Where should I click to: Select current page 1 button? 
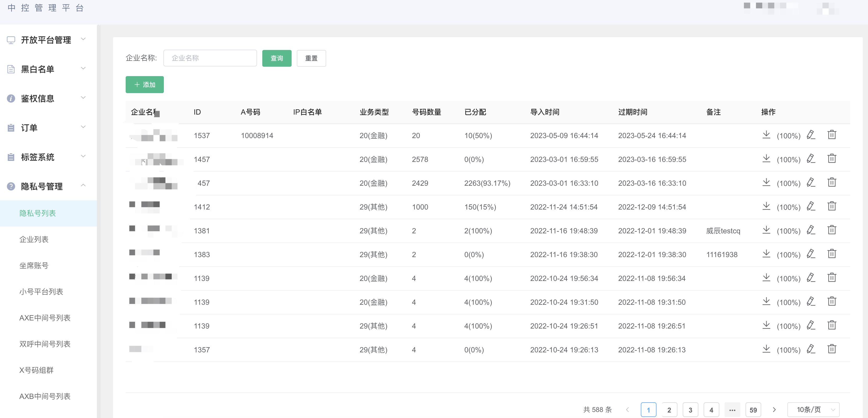click(x=648, y=410)
